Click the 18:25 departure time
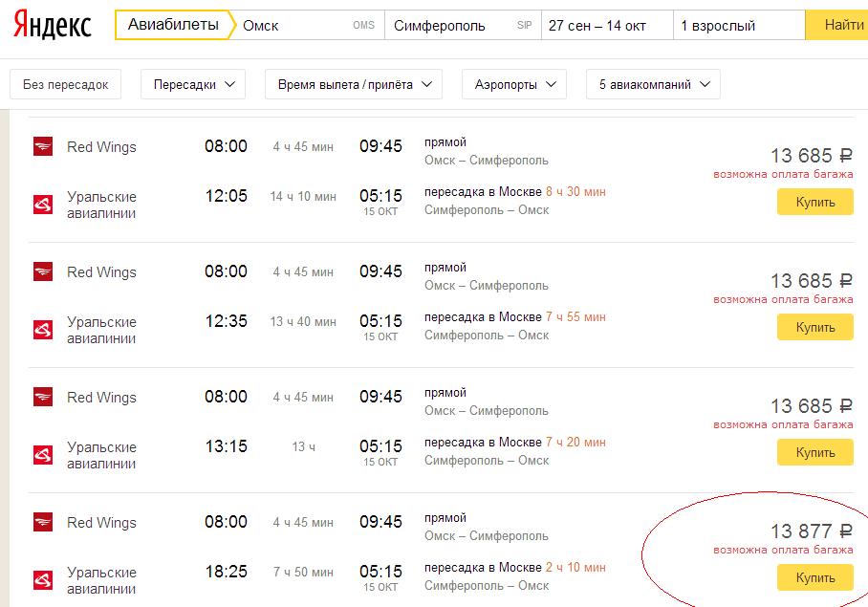Image resolution: width=868 pixels, height=607 pixels. coord(226,571)
